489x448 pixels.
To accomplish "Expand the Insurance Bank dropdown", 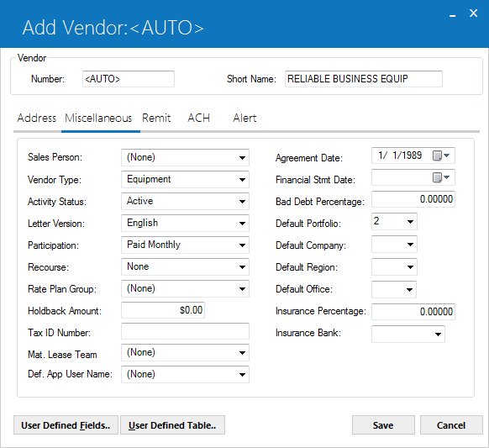I will pyautogui.click(x=408, y=335).
